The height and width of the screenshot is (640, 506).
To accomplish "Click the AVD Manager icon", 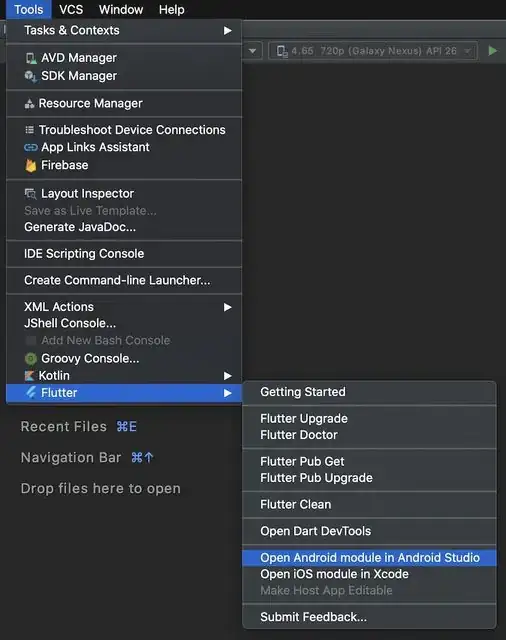I will 31,58.
